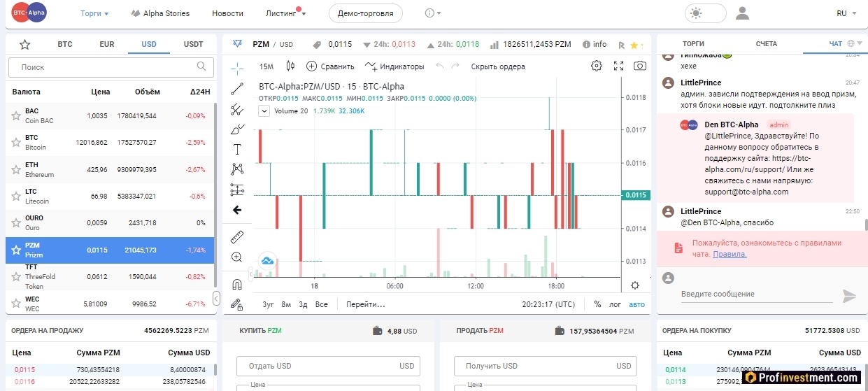Open the ТОРГИ tab in right panel
The width and height of the screenshot is (868, 391).
[x=693, y=43]
